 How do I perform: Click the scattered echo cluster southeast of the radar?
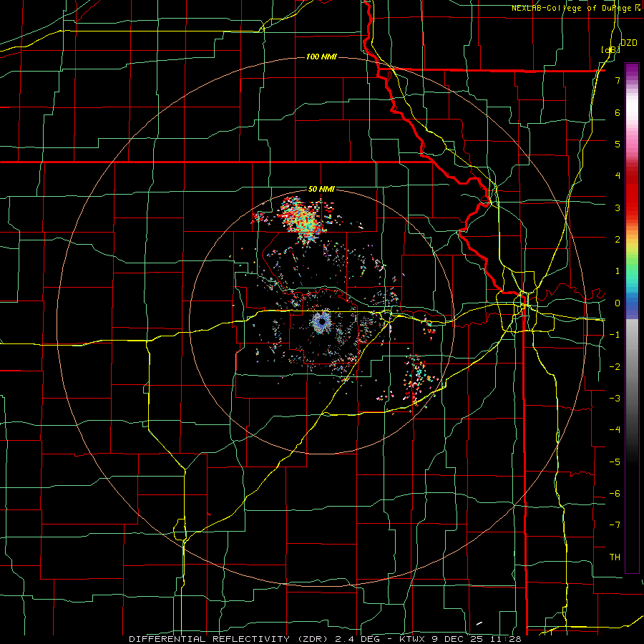click(x=417, y=380)
